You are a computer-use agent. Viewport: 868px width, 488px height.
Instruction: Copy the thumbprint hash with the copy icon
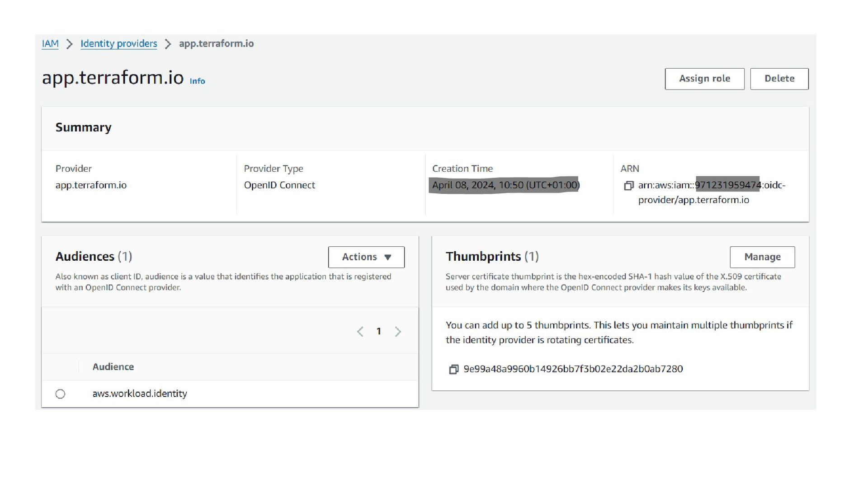tap(453, 369)
